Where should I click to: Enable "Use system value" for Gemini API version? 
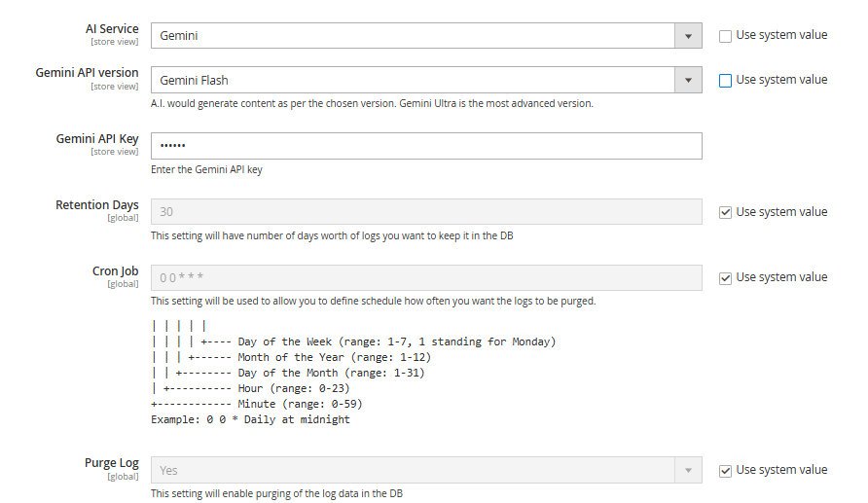click(x=725, y=81)
